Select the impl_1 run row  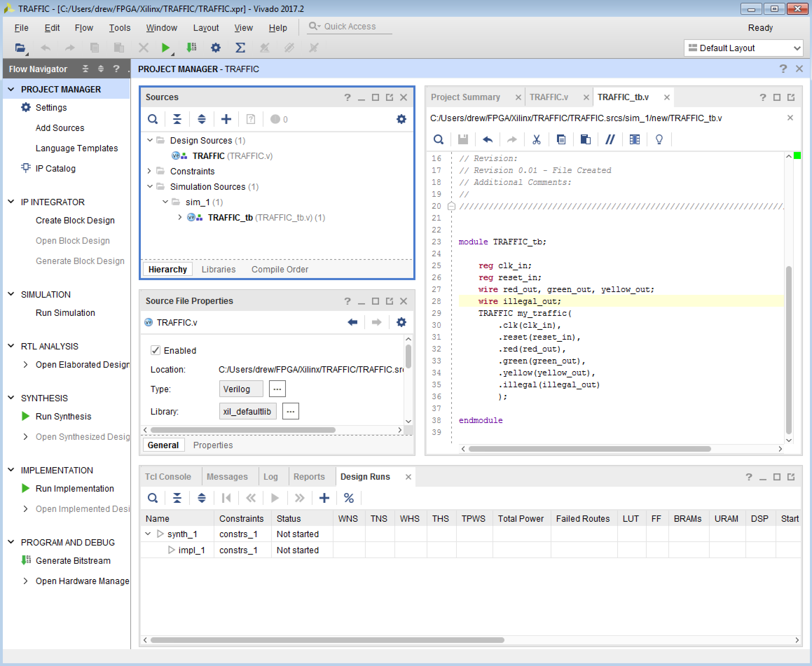pos(470,550)
